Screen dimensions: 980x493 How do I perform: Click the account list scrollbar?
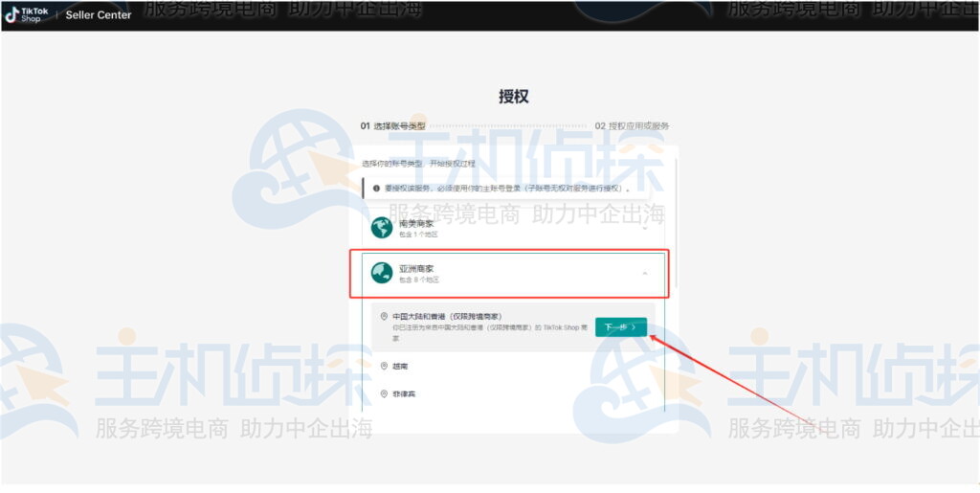click(677, 222)
